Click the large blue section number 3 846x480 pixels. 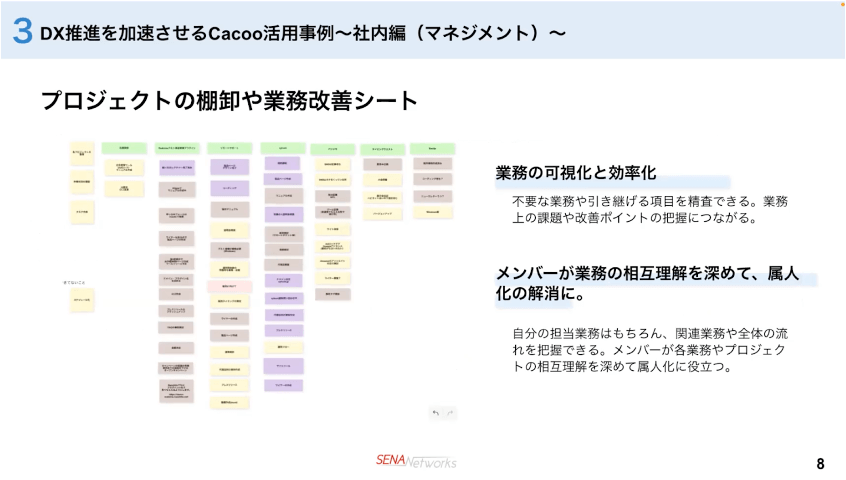click(22, 32)
